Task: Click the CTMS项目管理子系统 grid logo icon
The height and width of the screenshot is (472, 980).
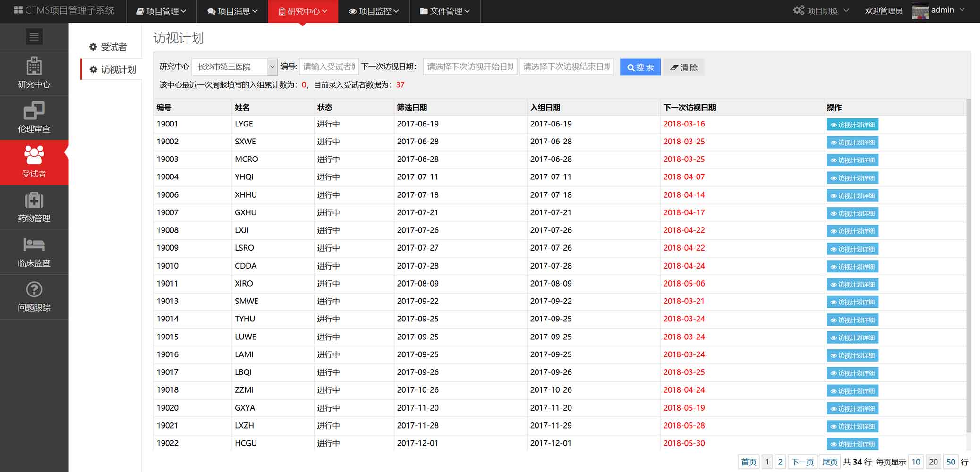Action: (18, 10)
